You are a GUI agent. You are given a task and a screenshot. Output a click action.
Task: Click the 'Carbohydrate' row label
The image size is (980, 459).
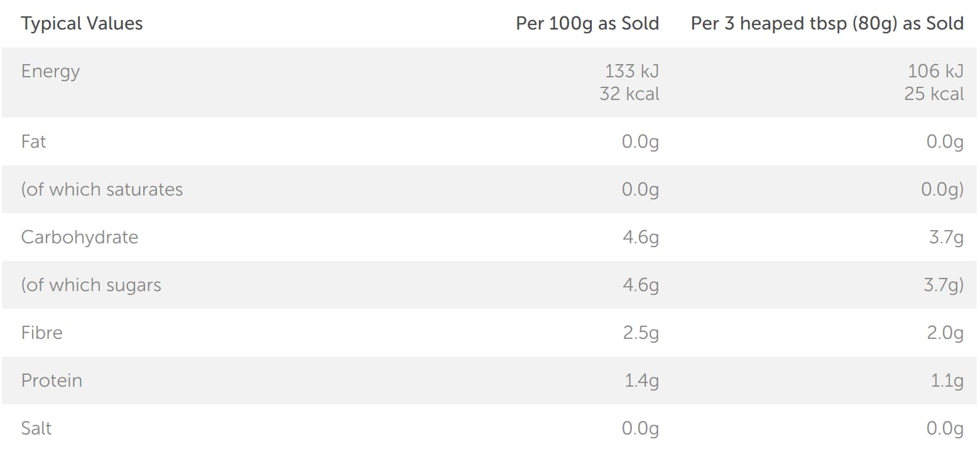[79, 237]
